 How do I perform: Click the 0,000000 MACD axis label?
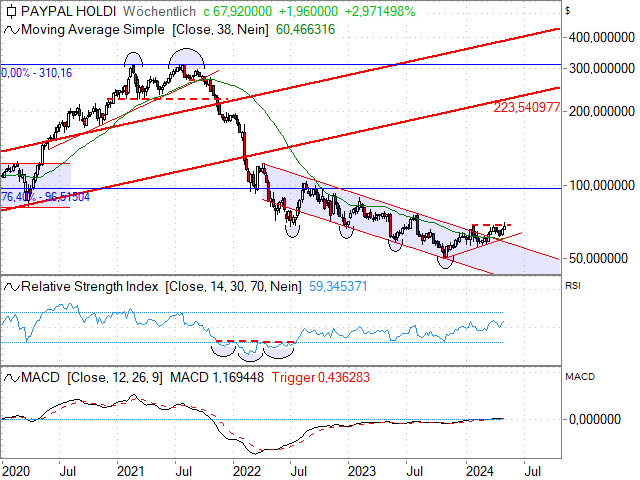[595, 419]
